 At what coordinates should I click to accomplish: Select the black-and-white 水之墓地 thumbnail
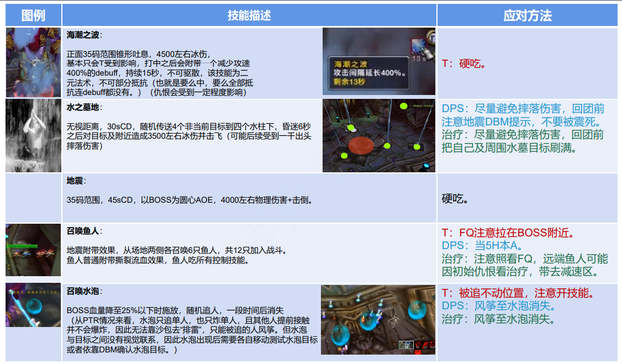point(33,135)
